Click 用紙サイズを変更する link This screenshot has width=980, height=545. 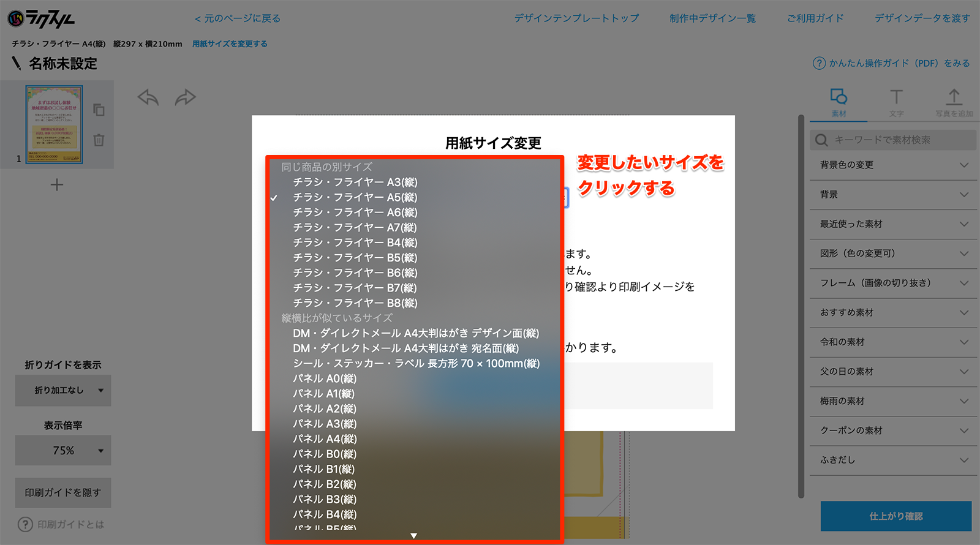(x=230, y=44)
